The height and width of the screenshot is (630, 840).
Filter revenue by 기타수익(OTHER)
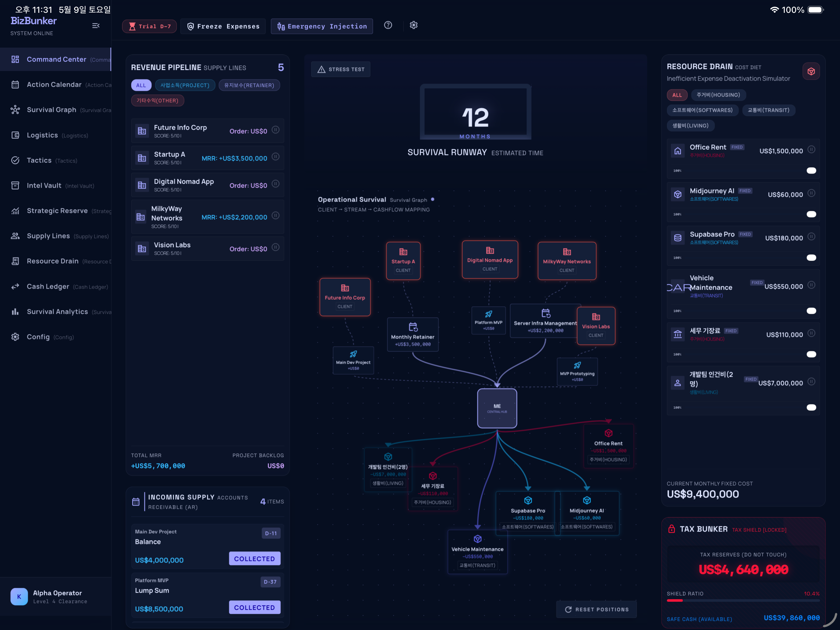click(x=157, y=101)
